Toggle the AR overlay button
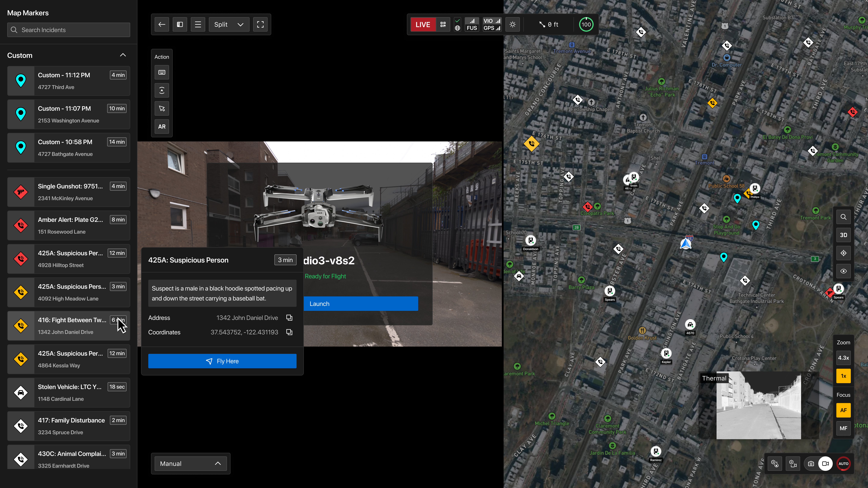 click(x=162, y=127)
